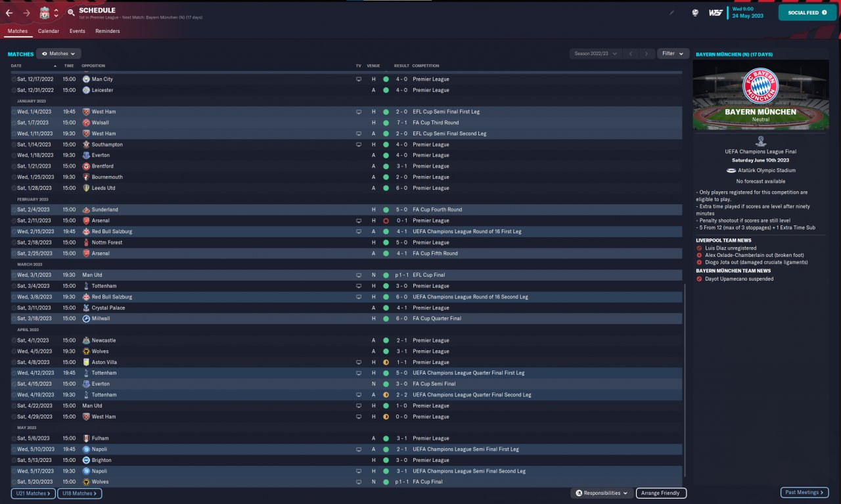Viewport: 841px width, 504px height.
Task: Click the Brentford club badge
Action: click(86, 166)
